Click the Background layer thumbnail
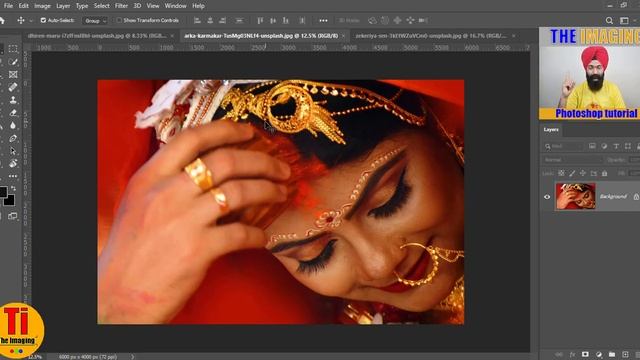The height and width of the screenshot is (360, 640). [x=576, y=196]
